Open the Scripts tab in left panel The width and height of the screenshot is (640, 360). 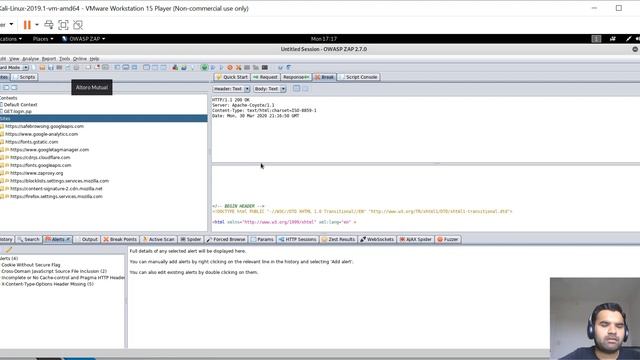coord(24,77)
